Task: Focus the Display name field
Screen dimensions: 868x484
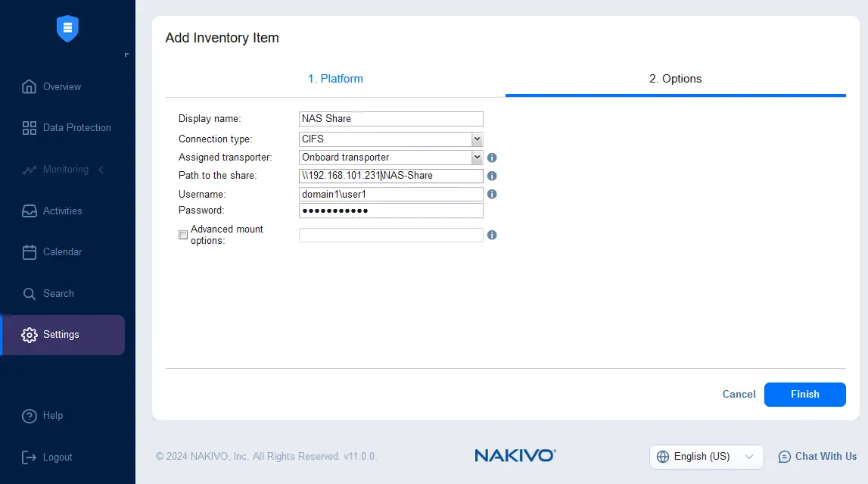Action: (390, 118)
